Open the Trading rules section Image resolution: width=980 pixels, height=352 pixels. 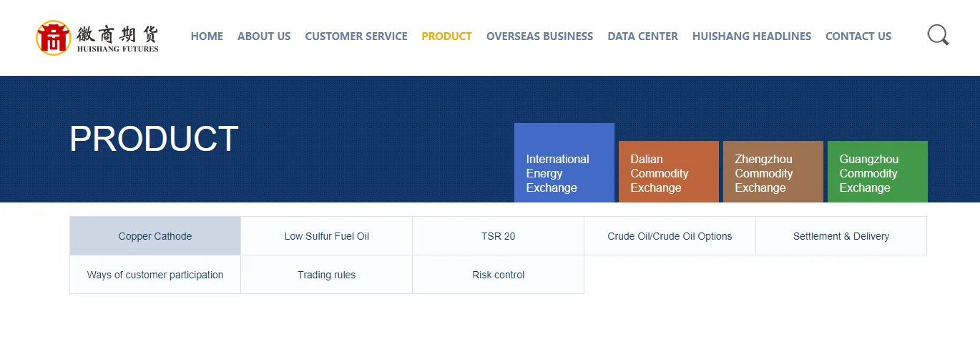click(327, 275)
